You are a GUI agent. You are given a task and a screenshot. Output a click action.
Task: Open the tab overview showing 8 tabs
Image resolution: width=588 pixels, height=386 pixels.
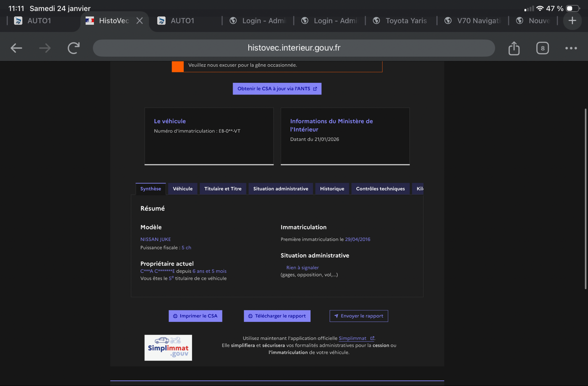542,48
